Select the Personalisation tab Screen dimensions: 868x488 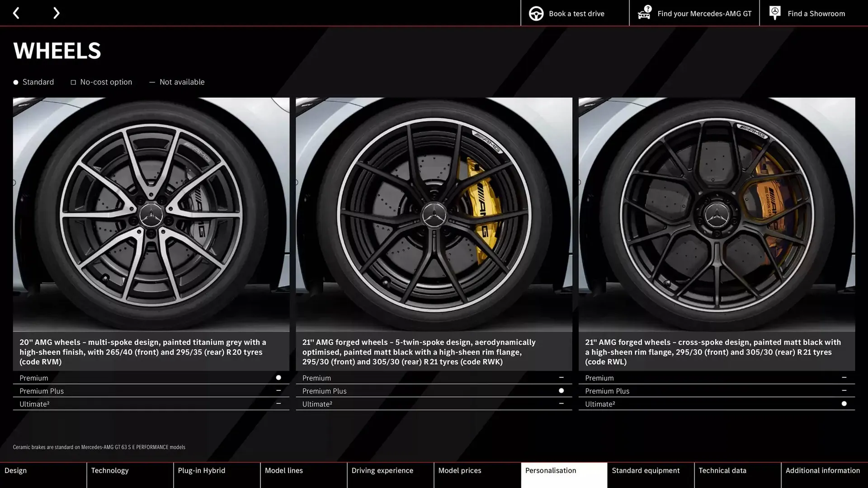564,475
